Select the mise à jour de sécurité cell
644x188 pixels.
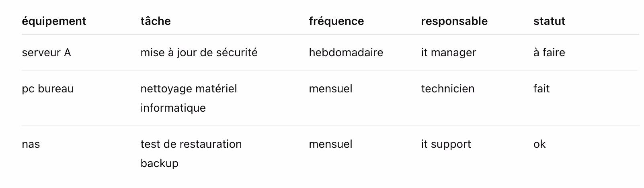point(199,53)
